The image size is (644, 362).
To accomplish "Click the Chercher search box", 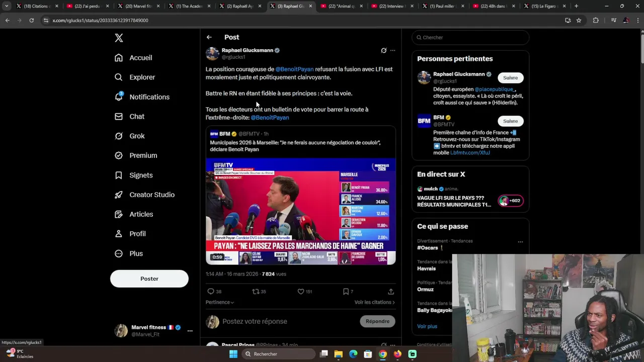I will point(470,37).
